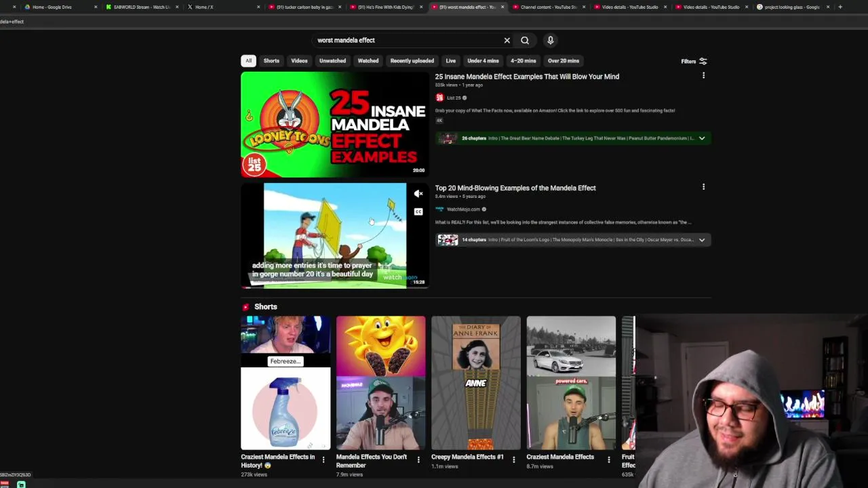
Task: Open 25 Insane Mandela Effect Examples title link
Action: (527, 77)
